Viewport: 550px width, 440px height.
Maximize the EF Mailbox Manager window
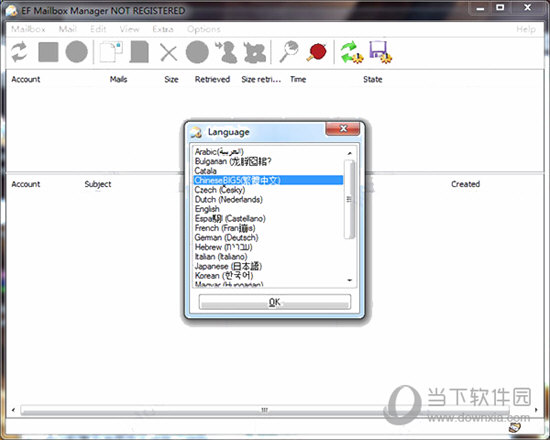click(x=500, y=7)
